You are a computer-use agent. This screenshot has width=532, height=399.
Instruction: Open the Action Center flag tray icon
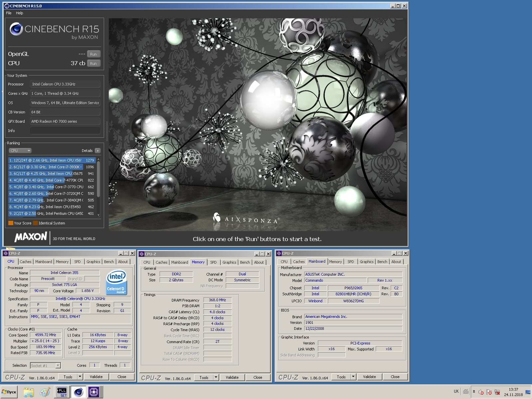click(x=489, y=392)
